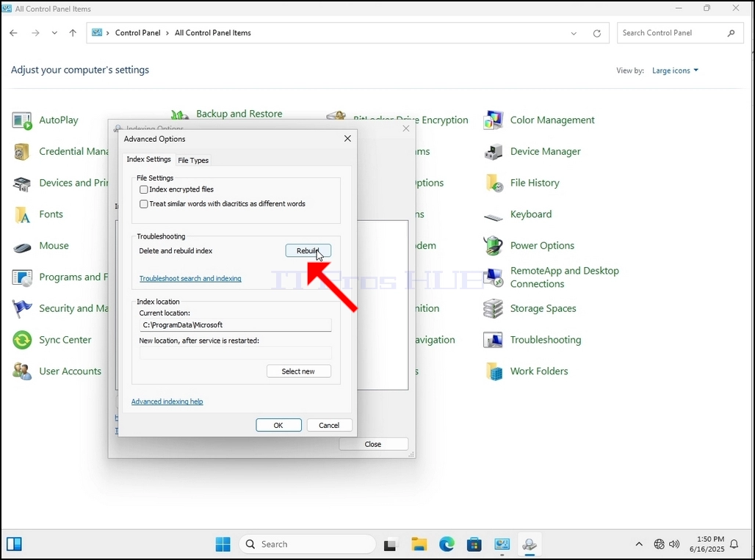Viewport: 755px width, 560px height.
Task: Close the Indexing Options window
Action: (406, 128)
